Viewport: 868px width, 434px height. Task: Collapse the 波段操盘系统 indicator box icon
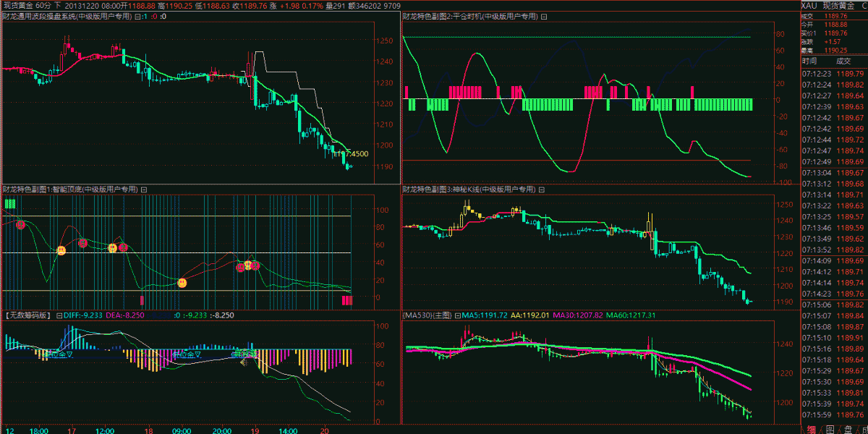pyautogui.click(x=139, y=15)
